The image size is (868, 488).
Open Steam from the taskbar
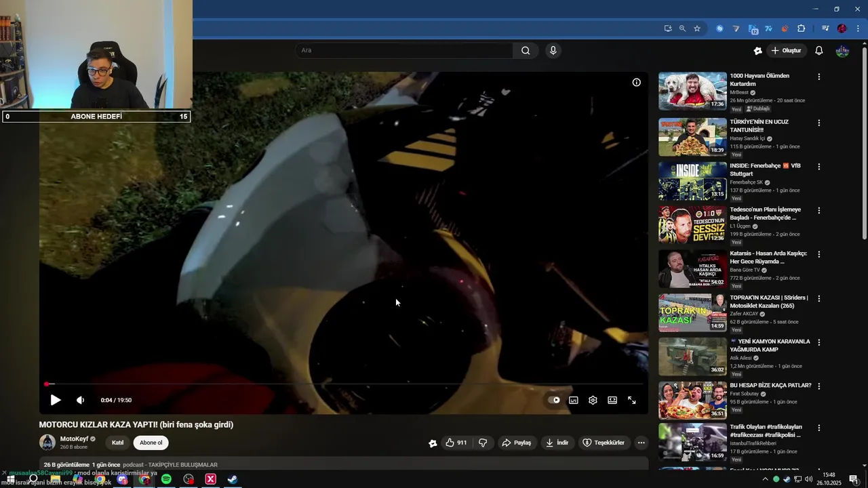click(233, 479)
